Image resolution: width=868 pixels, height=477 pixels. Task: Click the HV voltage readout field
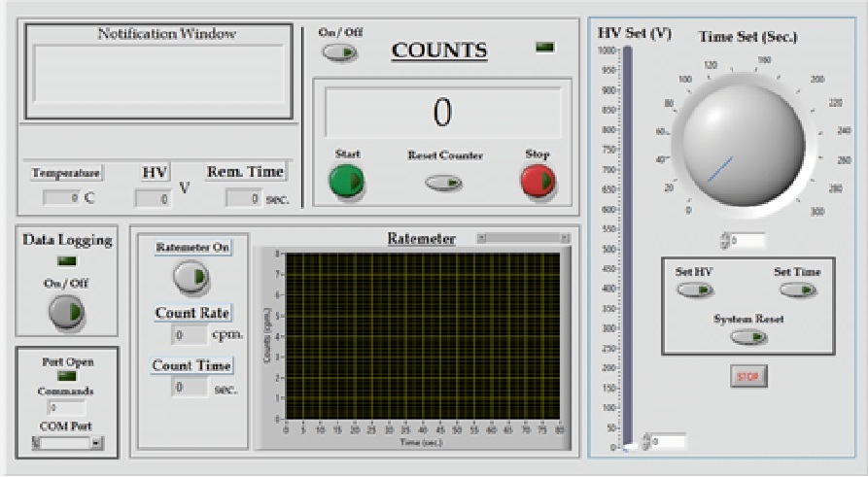[153, 198]
